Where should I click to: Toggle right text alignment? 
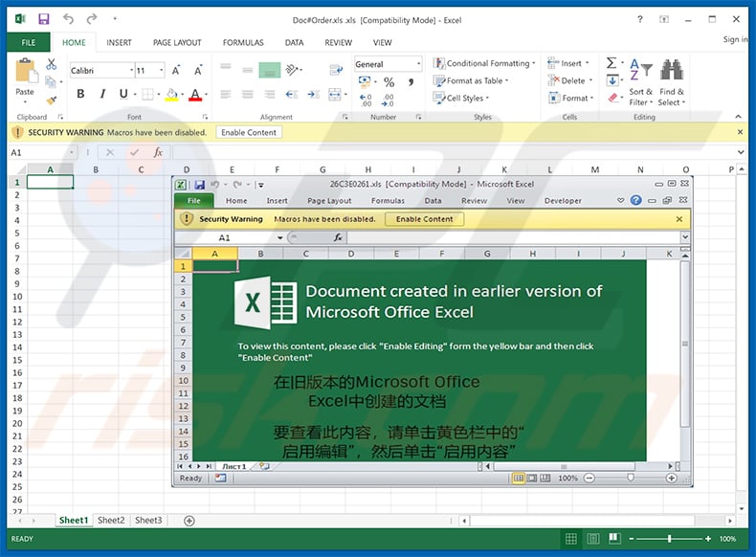[270, 94]
